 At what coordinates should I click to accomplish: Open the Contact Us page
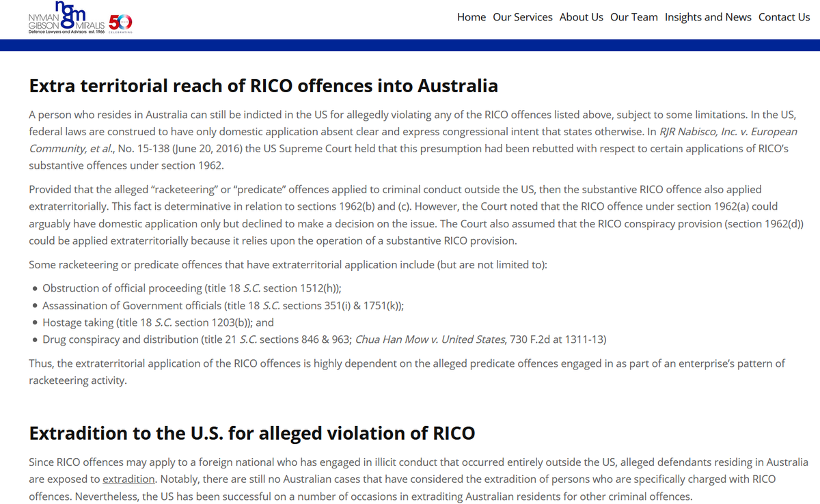click(x=784, y=17)
